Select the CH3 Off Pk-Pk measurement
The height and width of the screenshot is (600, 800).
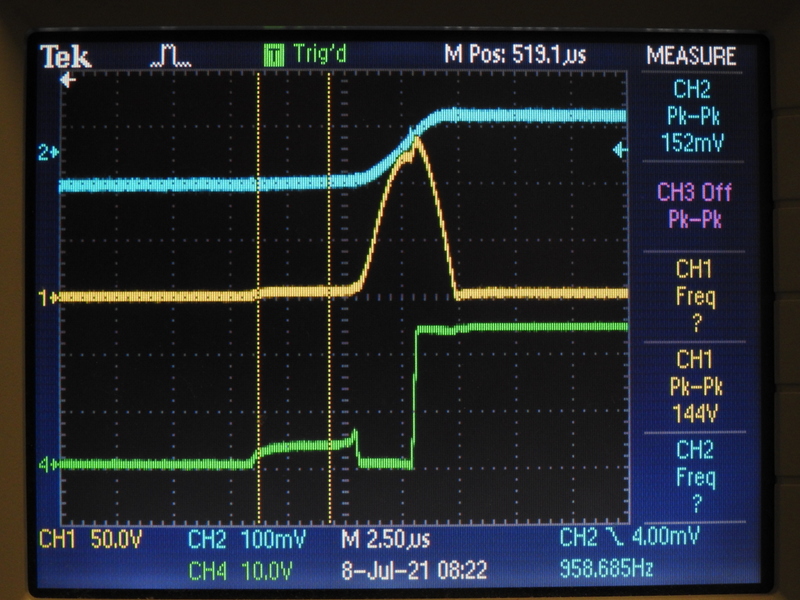click(694, 206)
